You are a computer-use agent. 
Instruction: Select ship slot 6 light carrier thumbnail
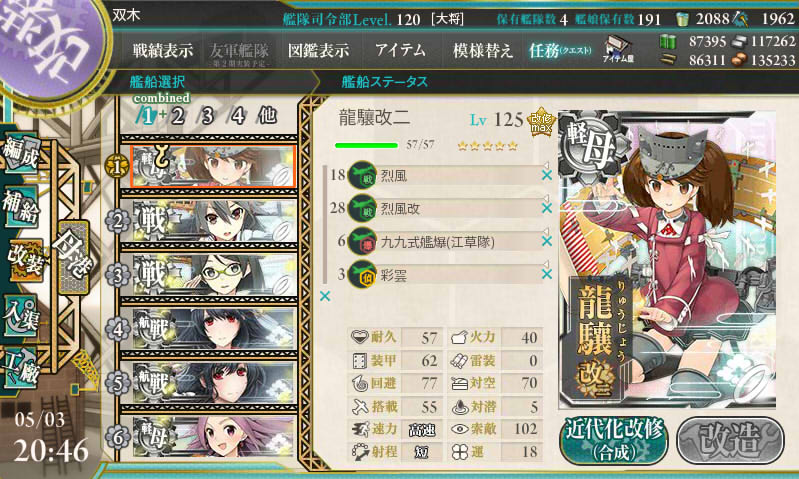click(x=214, y=437)
